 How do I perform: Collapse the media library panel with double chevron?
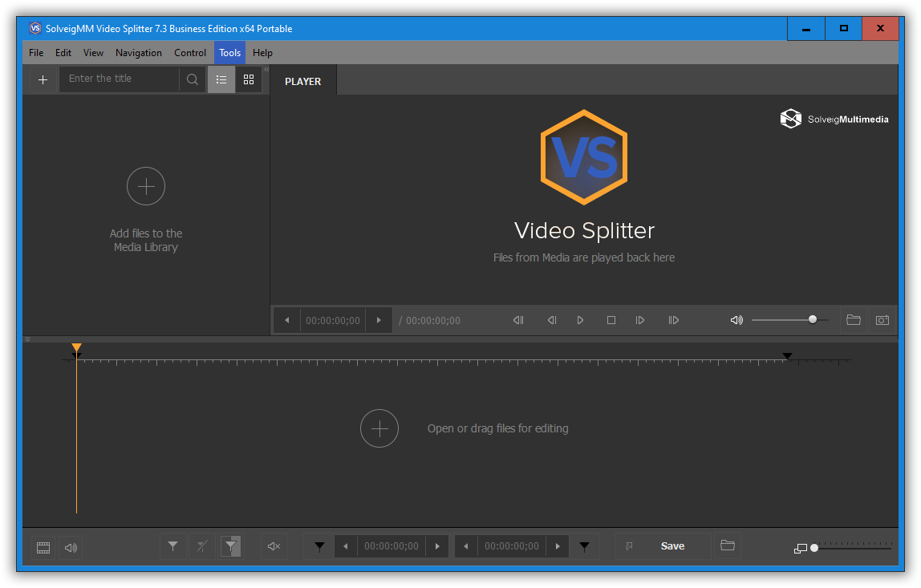pyautogui.click(x=266, y=69)
